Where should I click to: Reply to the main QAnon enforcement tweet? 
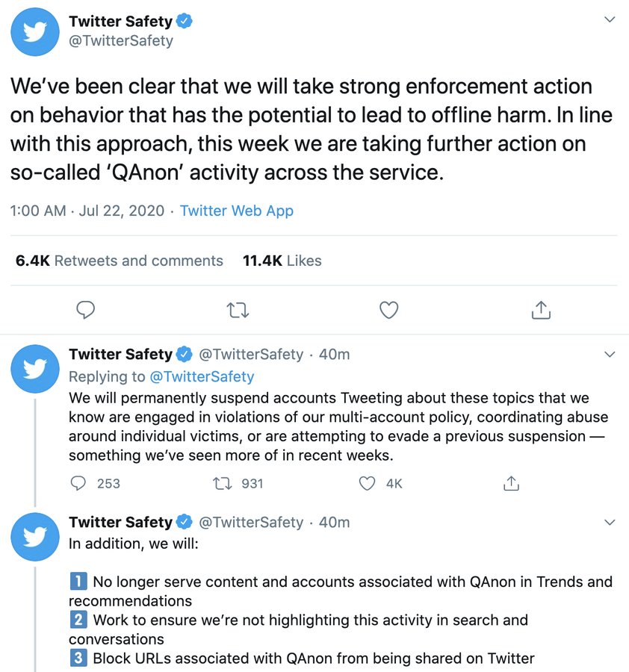(85, 310)
